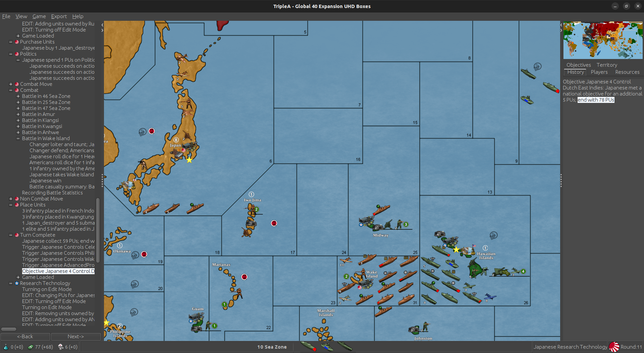This screenshot has height=353, width=644.
Task: Expand the Combat Move node
Action: pos(11,84)
